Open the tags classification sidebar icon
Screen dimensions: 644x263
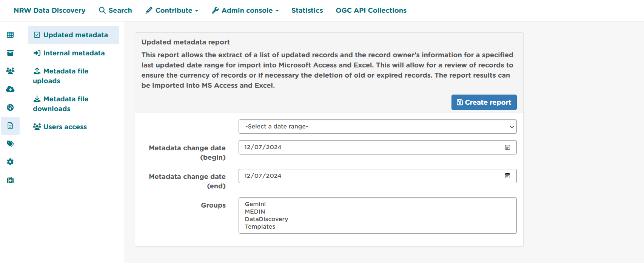pos(10,144)
